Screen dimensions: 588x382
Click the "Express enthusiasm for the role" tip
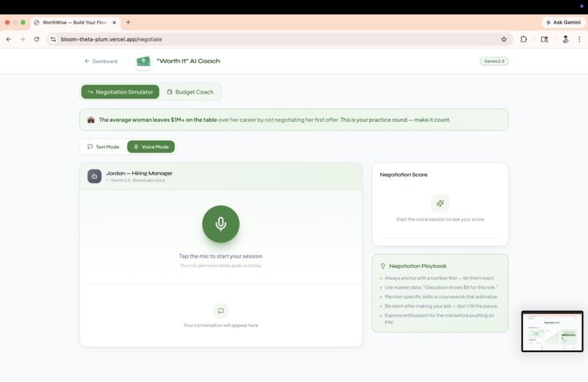point(439,318)
